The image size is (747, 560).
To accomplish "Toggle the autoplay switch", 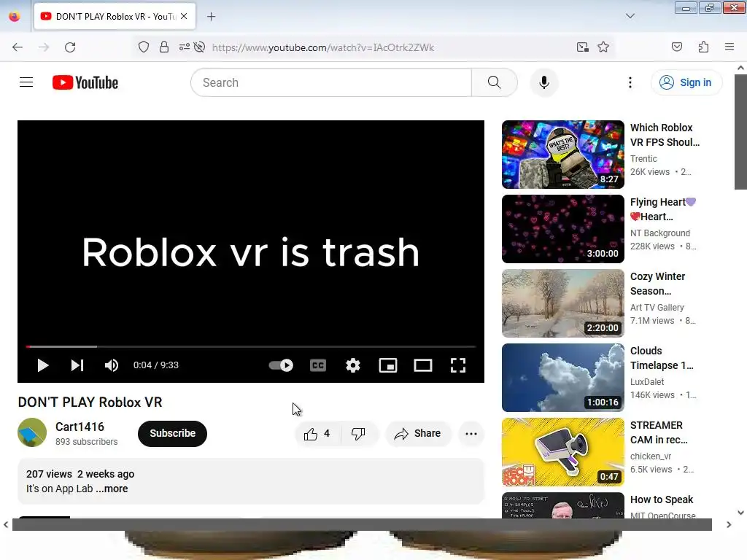I will 281,365.
